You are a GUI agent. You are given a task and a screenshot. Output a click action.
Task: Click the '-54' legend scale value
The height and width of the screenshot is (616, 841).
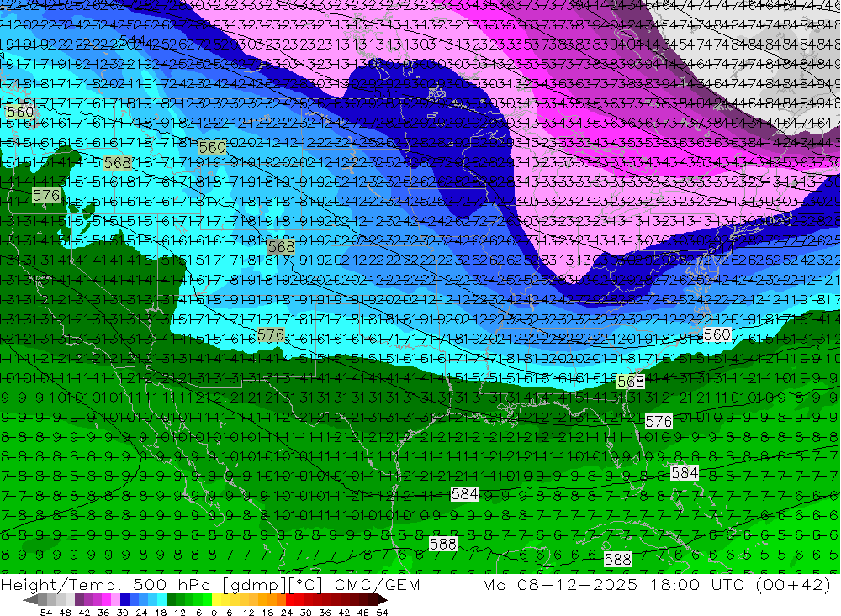pyautogui.click(x=42, y=613)
